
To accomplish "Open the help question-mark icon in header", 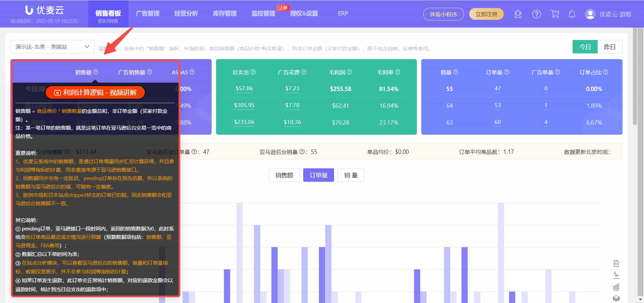I will 536,14.
